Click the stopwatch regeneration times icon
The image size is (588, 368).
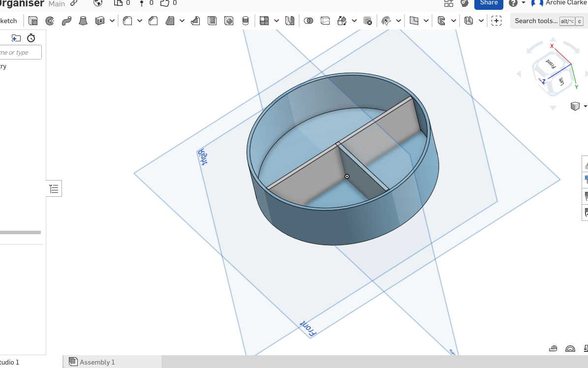click(x=31, y=38)
